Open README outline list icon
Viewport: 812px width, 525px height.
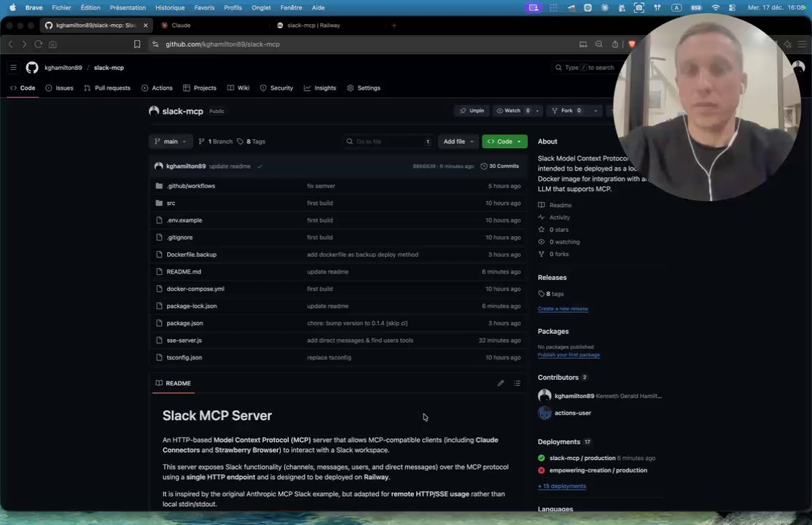517,383
